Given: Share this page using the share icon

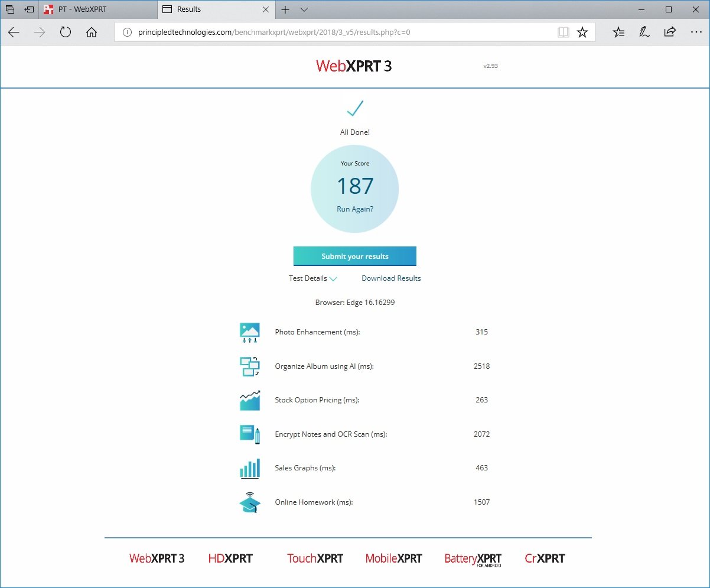Looking at the screenshot, I should point(670,33).
